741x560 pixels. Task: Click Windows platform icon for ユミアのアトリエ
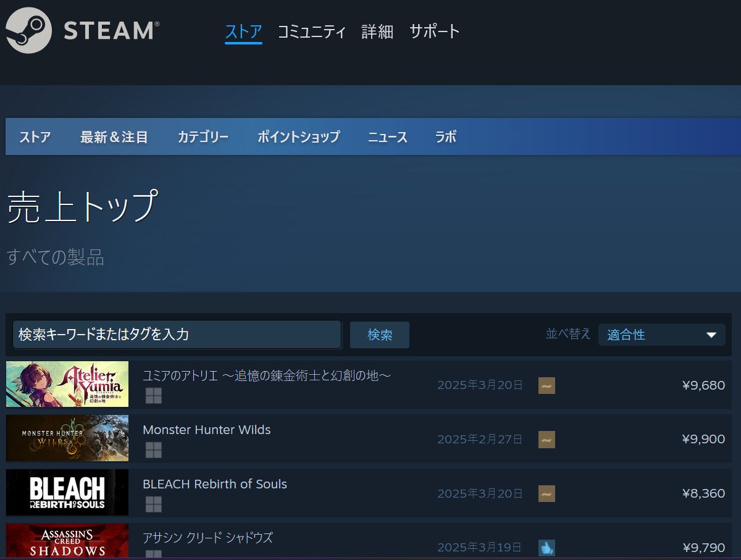[x=154, y=396]
